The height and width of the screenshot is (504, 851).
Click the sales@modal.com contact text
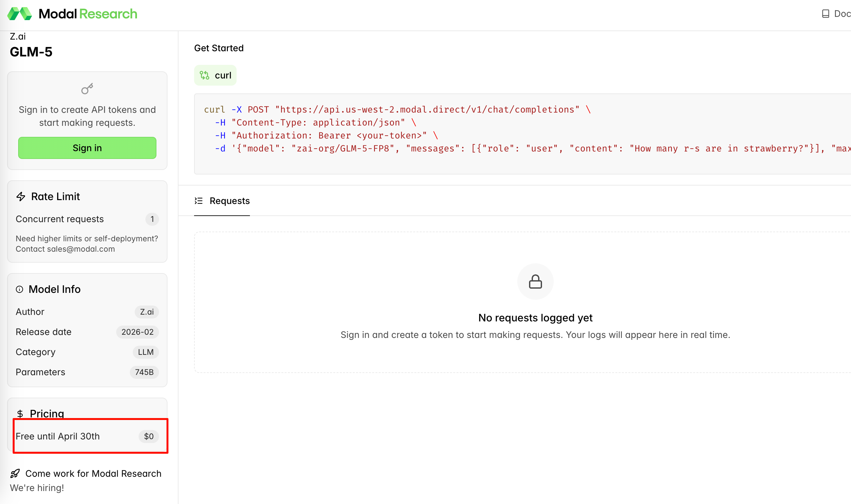pos(81,249)
